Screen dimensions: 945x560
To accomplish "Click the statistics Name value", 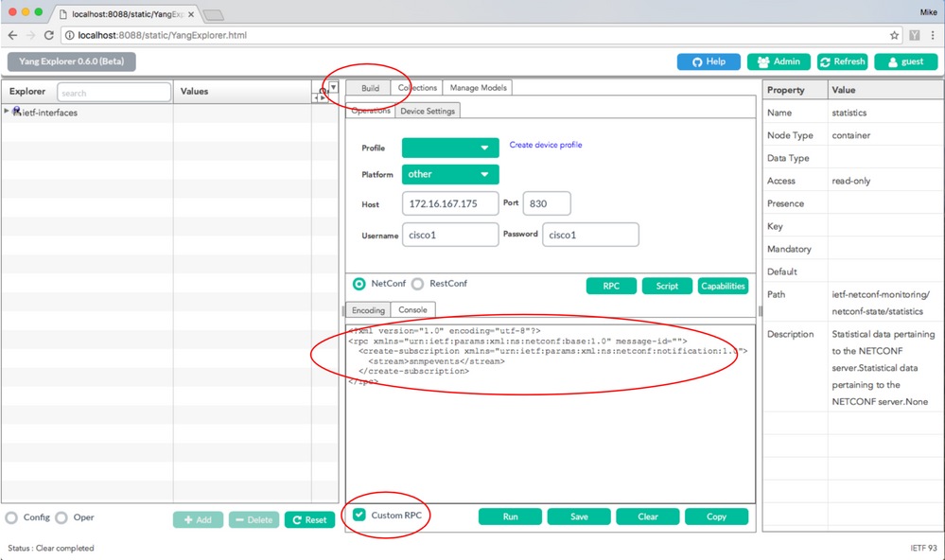I will (x=849, y=113).
